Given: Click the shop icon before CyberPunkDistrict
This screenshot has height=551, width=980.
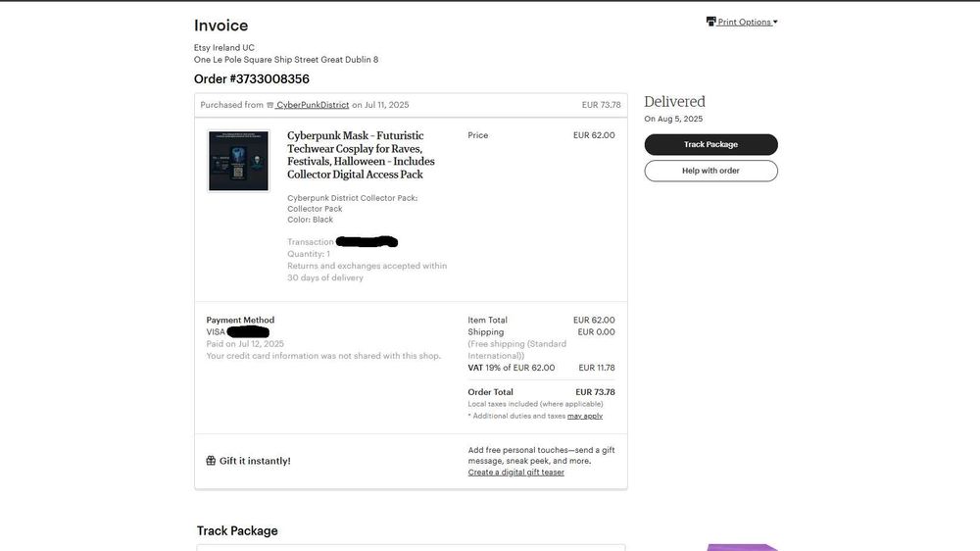Looking at the screenshot, I should pos(270,105).
